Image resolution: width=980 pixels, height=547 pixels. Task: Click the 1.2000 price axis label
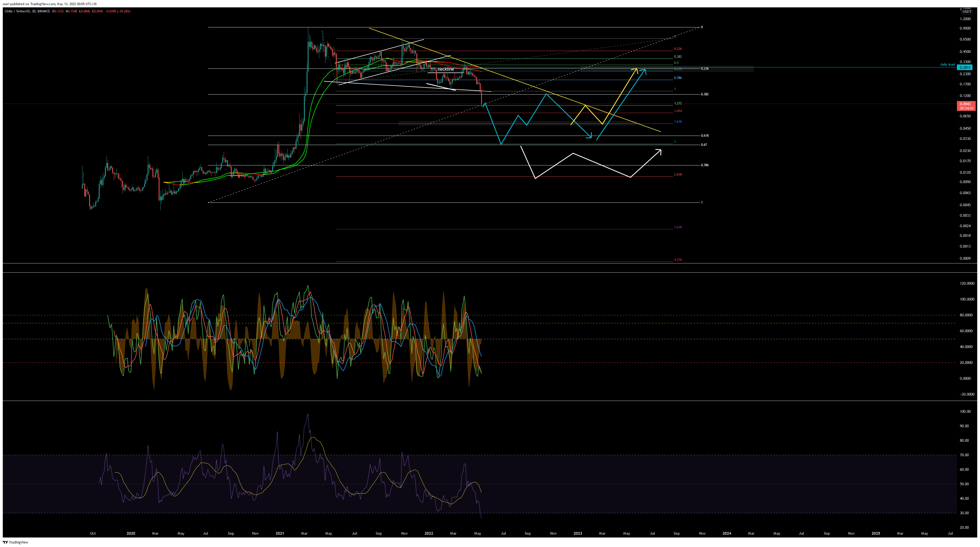click(965, 19)
